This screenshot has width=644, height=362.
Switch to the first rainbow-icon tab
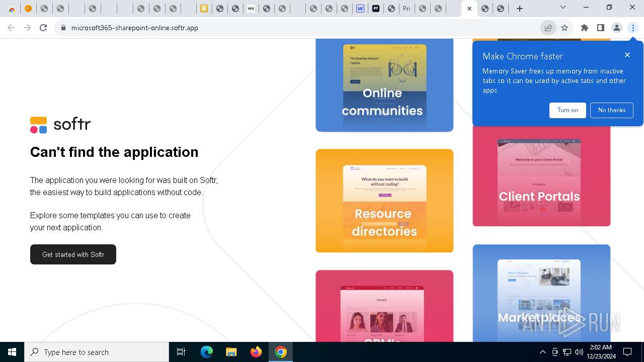pyautogui.click(x=12, y=9)
